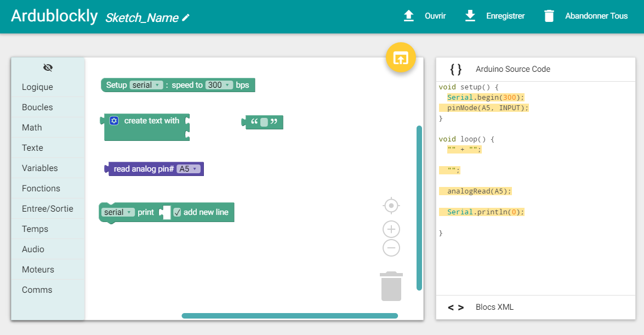Zoom out with the minus icon

tap(391, 248)
